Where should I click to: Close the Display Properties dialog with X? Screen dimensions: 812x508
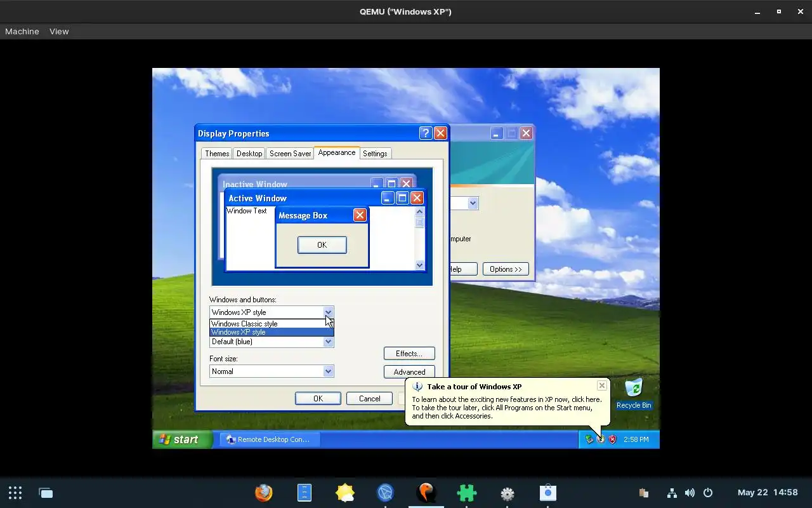[x=440, y=133]
